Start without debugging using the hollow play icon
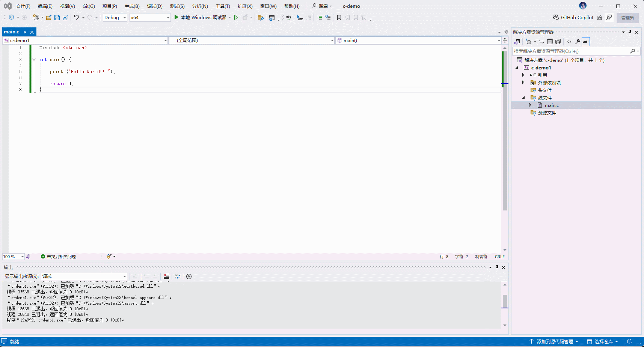This screenshot has width=644, height=347. 236,18
